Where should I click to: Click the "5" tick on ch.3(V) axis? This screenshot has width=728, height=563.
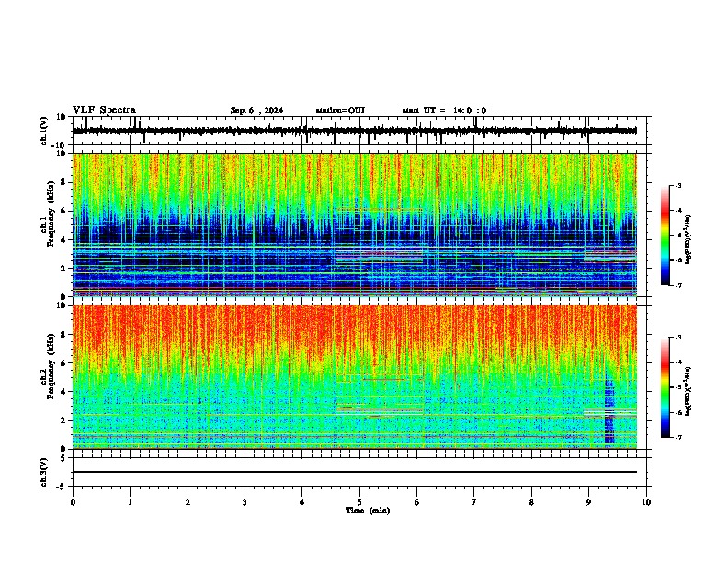(63, 458)
